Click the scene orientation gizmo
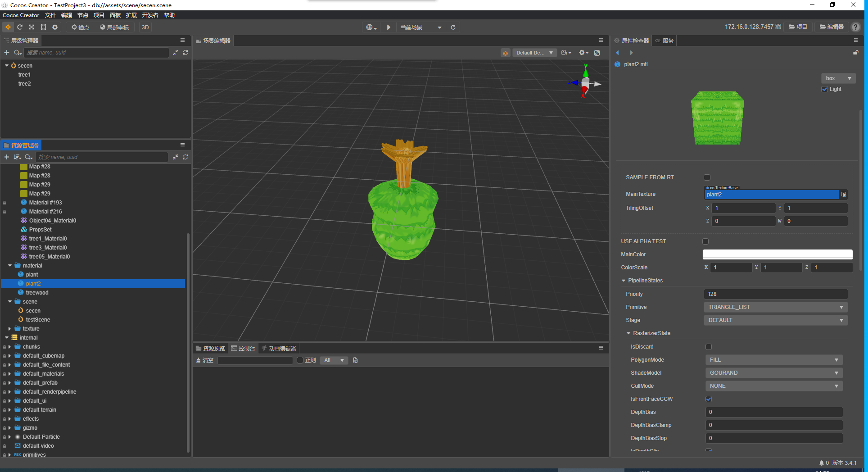Screen dimensions: 868x472 584,82
